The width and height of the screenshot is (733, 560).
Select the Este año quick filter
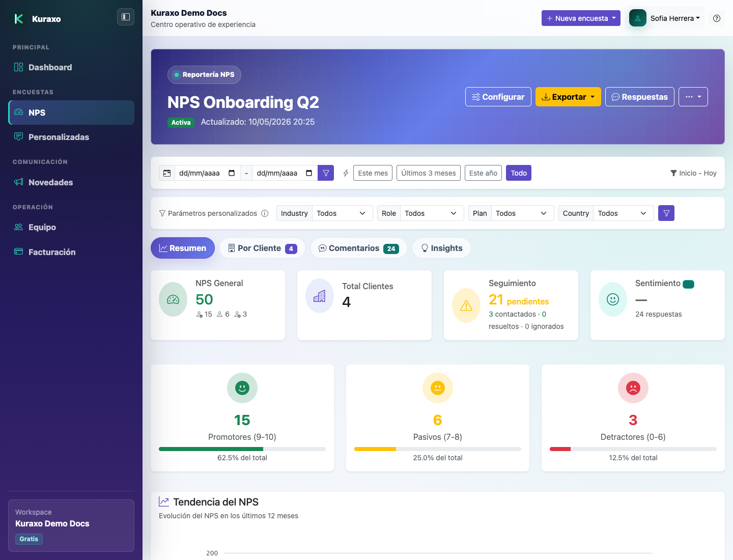483,173
